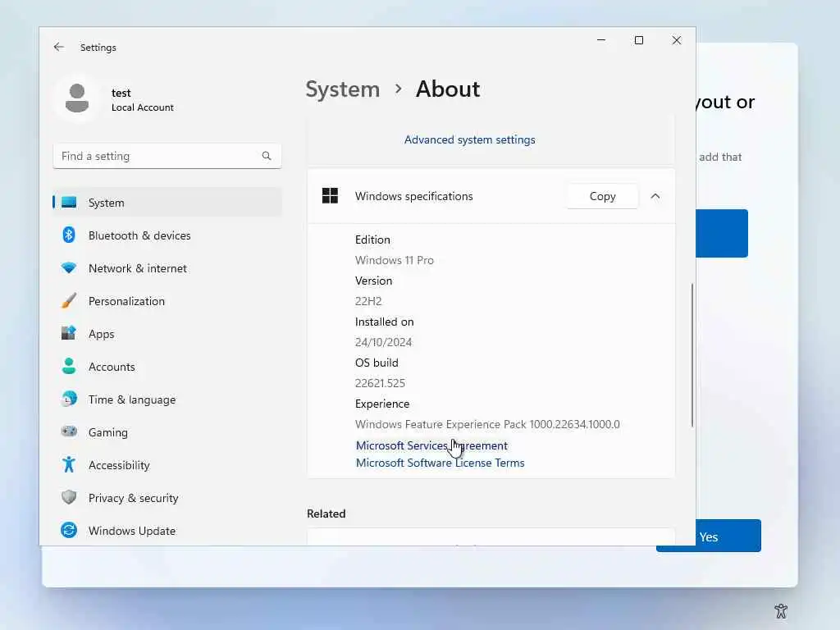Image resolution: width=840 pixels, height=630 pixels.
Task: Open Advanced system settings link
Action: 470,139
